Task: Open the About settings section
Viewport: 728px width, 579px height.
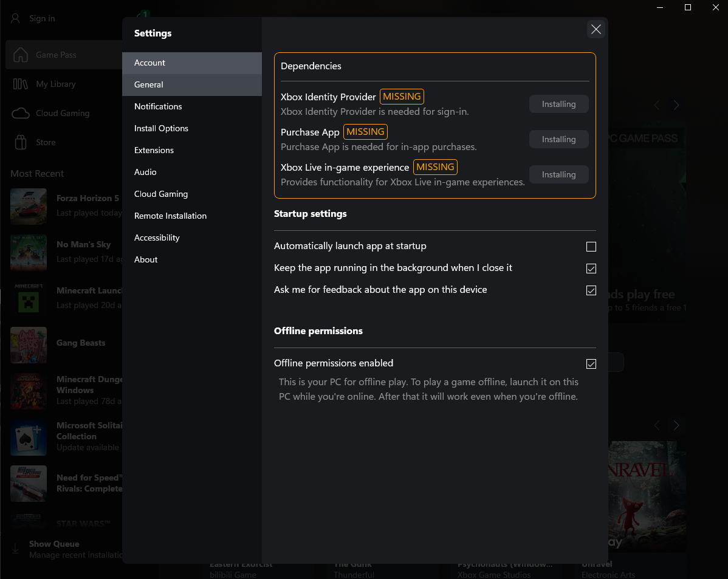Action: (x=146, y=259)
